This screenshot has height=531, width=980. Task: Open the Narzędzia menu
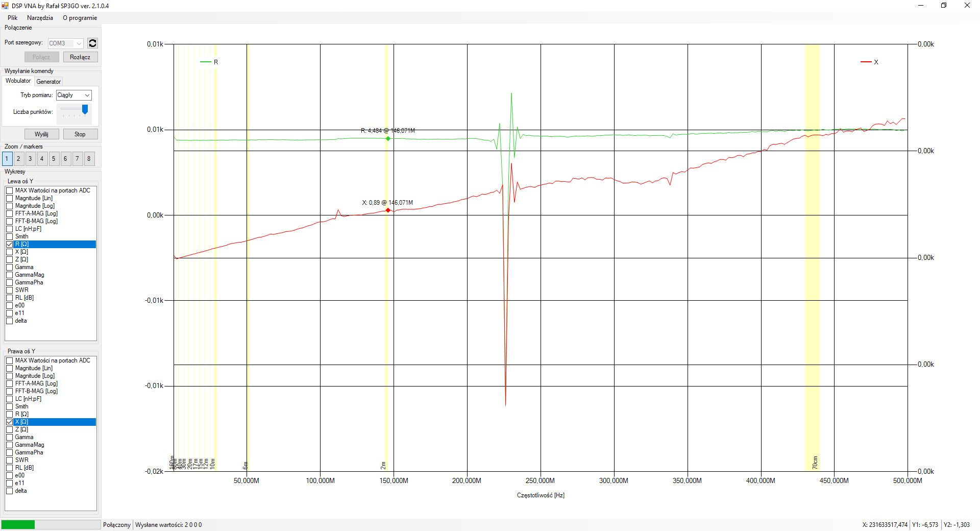[40, 18]
